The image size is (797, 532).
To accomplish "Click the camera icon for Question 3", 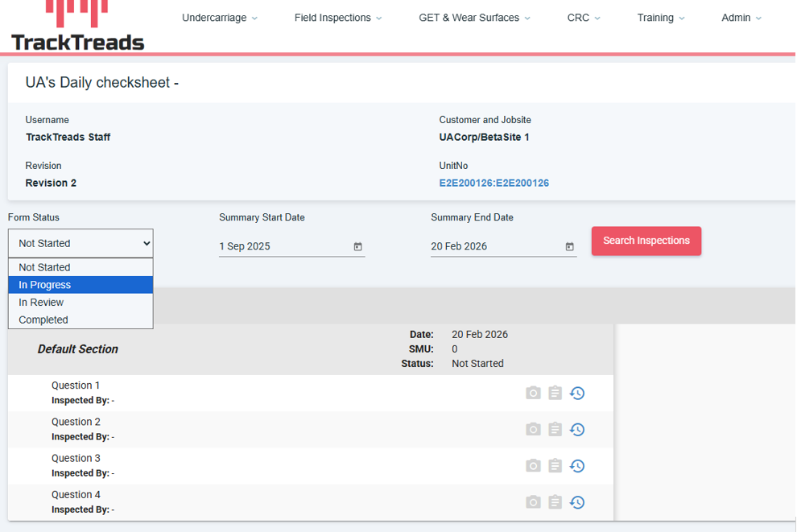I will pos(533,466).
